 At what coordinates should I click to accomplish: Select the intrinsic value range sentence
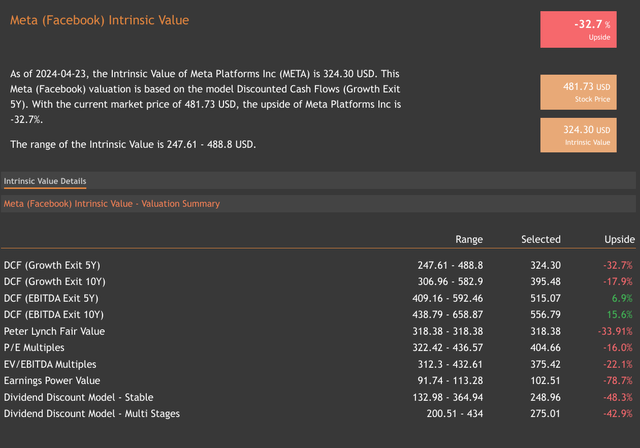point(133,144)
